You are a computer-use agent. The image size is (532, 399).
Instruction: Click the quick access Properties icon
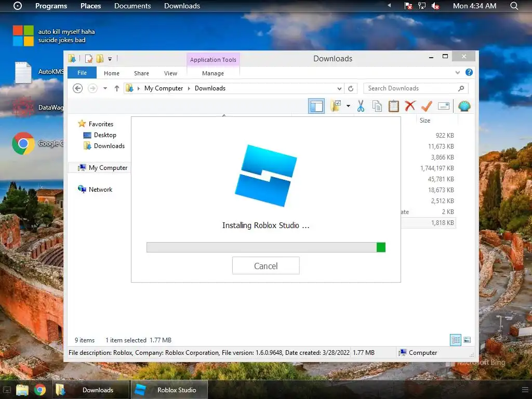tap(88, 58)
